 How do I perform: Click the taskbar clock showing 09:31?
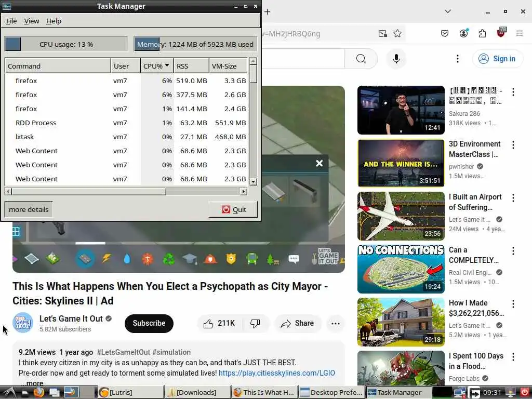pos(492,393)
